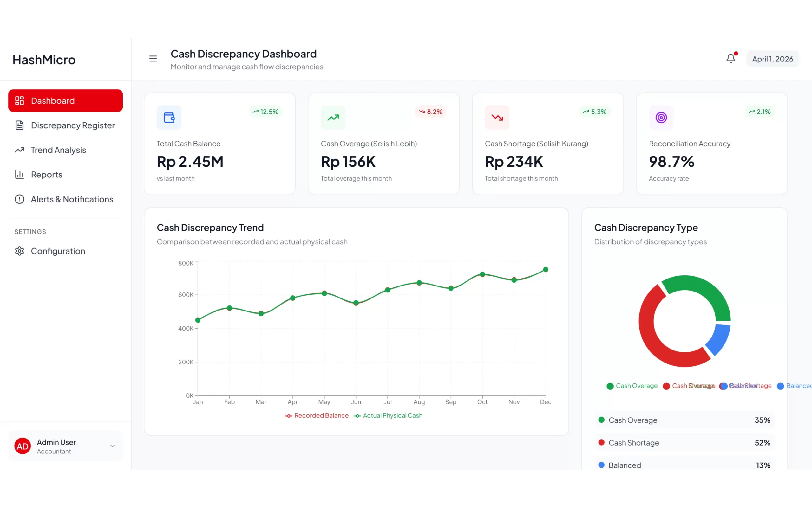This screenshot has height=507, width=812.
Task: Click the AD user avatar
Action: click(x=23, y=446)
